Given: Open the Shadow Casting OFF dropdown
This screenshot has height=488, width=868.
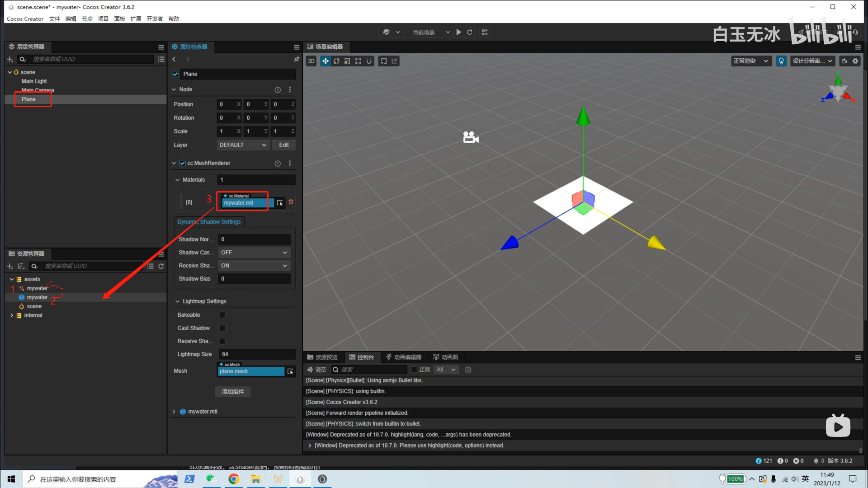Looking at the screenshot, I should click(x=254, y=253).
